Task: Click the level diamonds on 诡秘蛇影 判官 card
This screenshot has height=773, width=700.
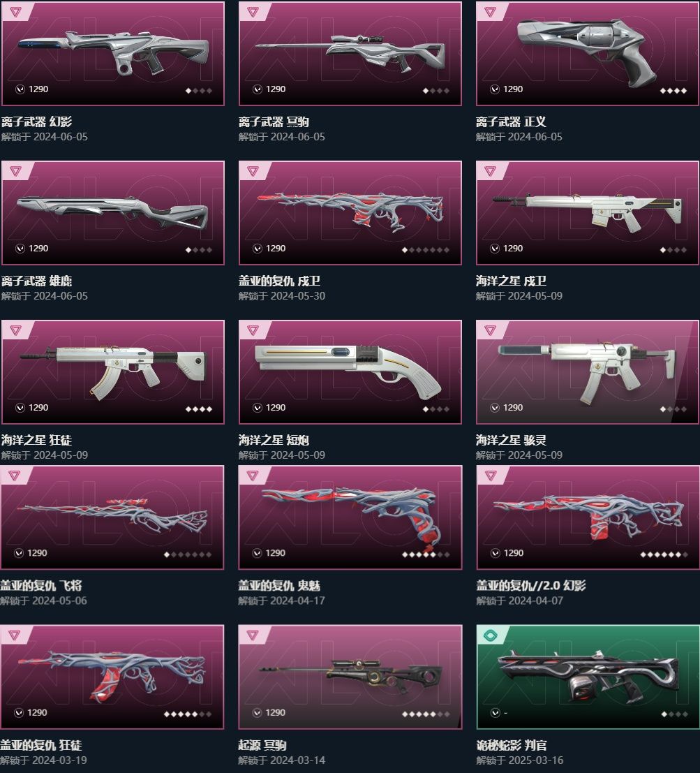Action: tap(674, 714)
